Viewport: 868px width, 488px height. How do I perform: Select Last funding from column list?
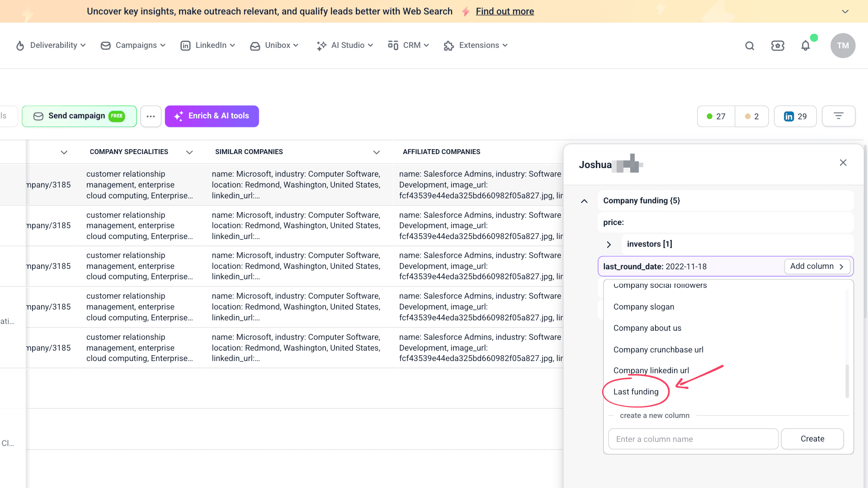click(636, 392)
